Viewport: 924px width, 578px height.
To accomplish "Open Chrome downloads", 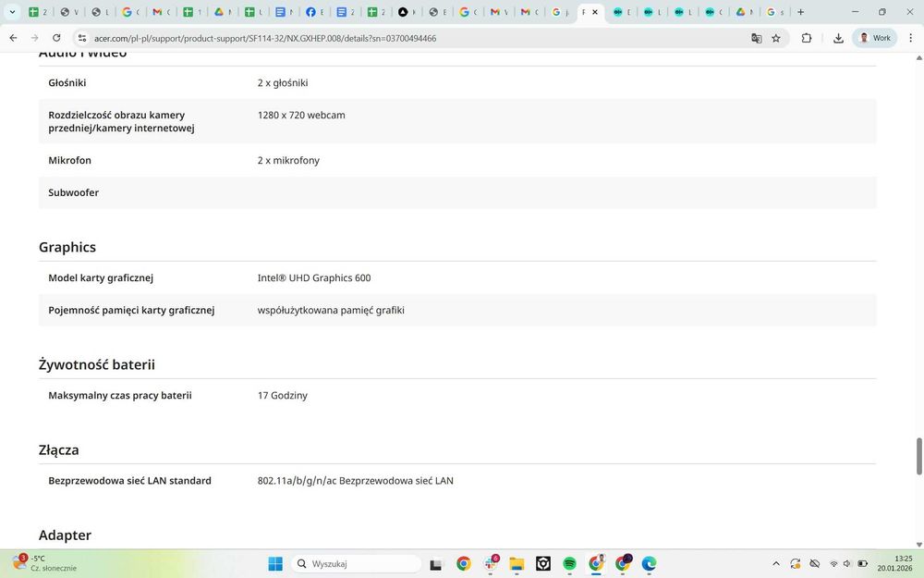I will click(x=838, y=38).
